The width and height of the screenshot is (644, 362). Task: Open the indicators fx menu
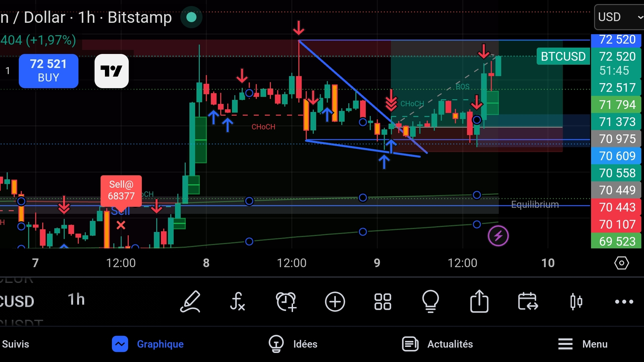237,301
